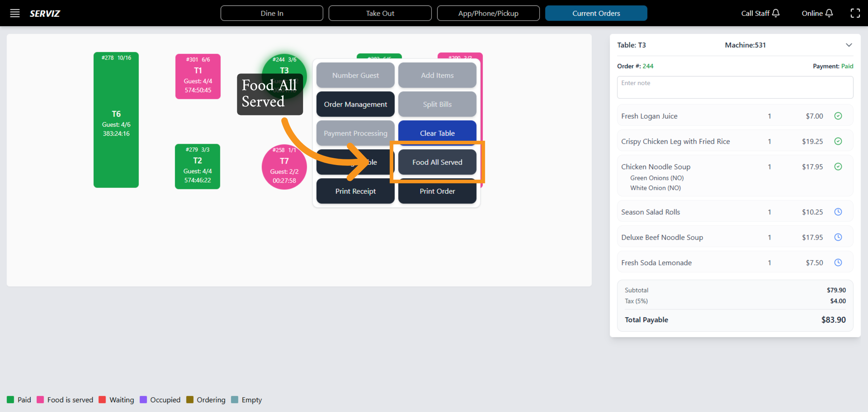Image resolution: width=868 pixels, height=412 pixels.
Task: Click clock icon beside Fresh Soda Lemonade
Action: pyautogui.click(x=838, y=262)
